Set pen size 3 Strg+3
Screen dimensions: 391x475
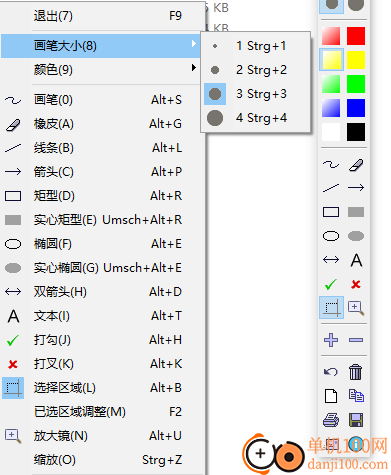coord(256,94)
